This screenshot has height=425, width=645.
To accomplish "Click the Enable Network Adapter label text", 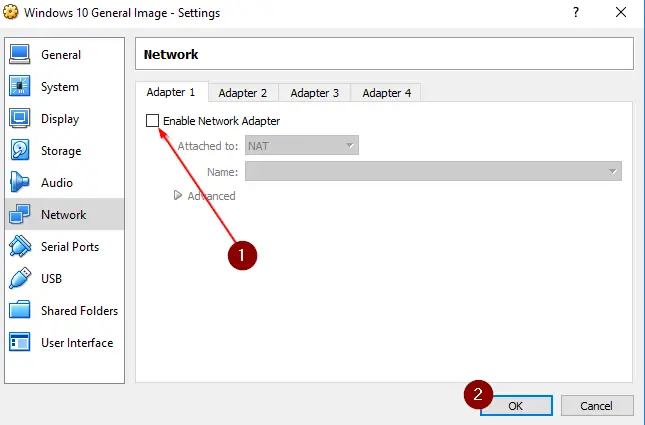I will click(221, 121).
